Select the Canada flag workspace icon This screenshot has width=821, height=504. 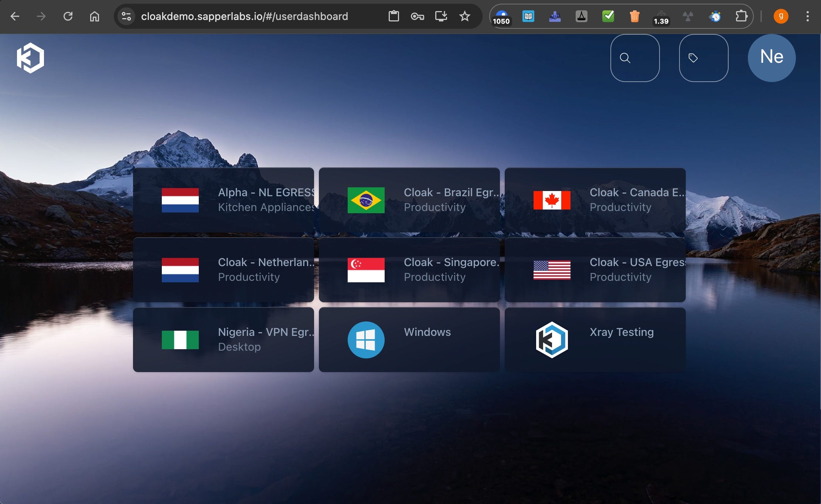coord(552,200)
